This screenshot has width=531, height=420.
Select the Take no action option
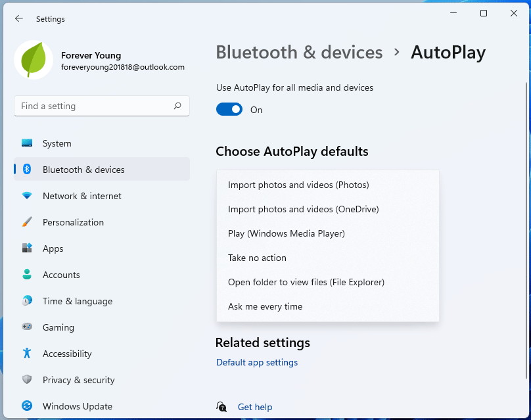click(x=257, y=258)
